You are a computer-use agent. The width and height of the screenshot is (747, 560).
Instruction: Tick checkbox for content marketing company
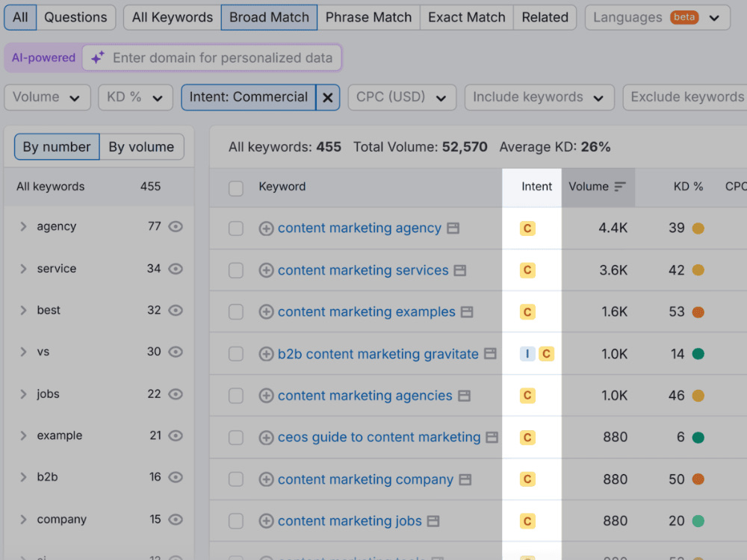click(x=236, y=479)
